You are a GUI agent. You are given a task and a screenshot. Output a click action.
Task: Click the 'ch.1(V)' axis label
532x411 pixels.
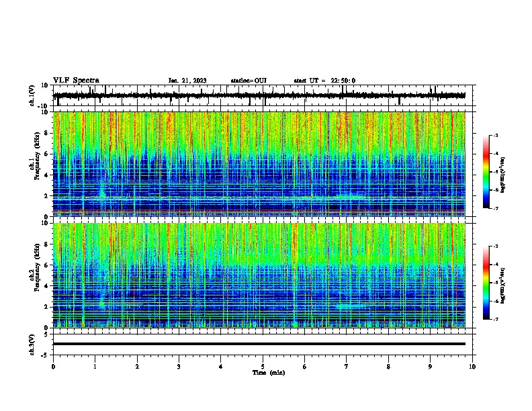[x=32, y=95]
